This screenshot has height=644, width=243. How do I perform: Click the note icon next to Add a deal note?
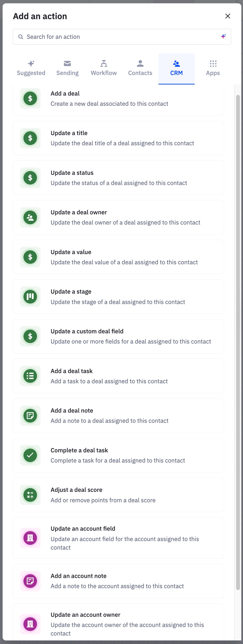point(30,415)
